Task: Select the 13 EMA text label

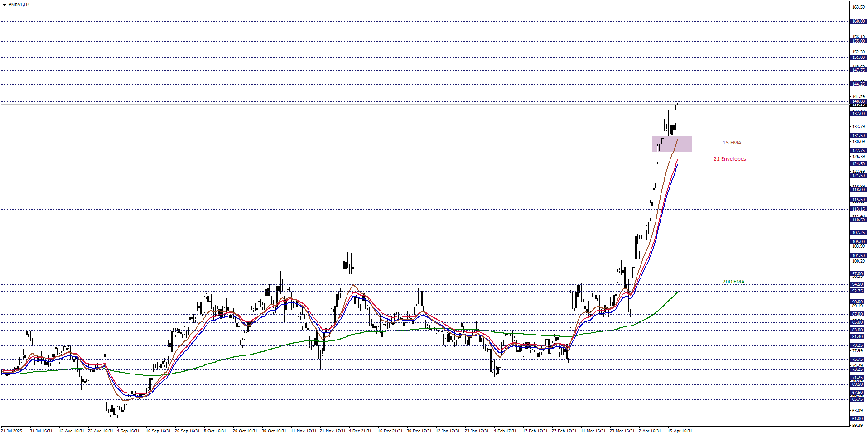Action: (x=732, y=143)
